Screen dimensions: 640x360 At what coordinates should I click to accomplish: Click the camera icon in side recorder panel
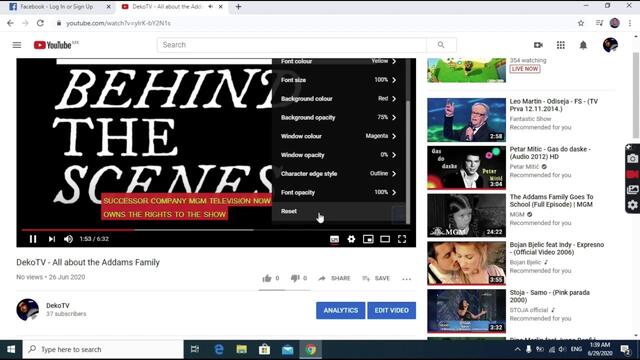pyautogui.click(x=632, y=158)
